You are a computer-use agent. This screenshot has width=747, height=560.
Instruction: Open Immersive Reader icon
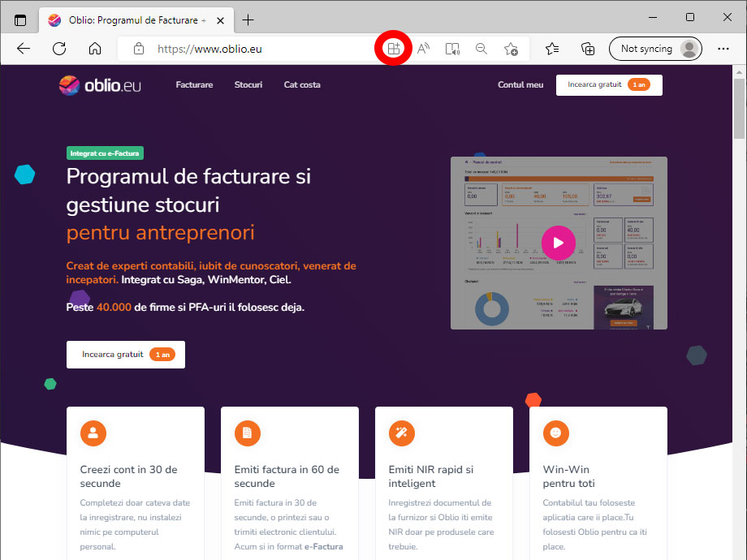(452, 49)
